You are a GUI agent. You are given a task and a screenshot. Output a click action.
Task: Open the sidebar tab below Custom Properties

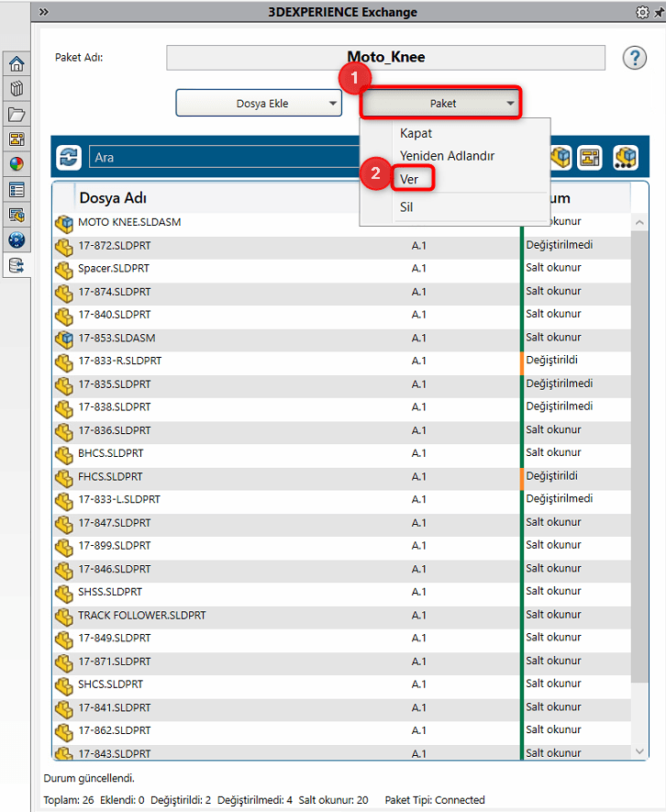[x=17, y=215]
